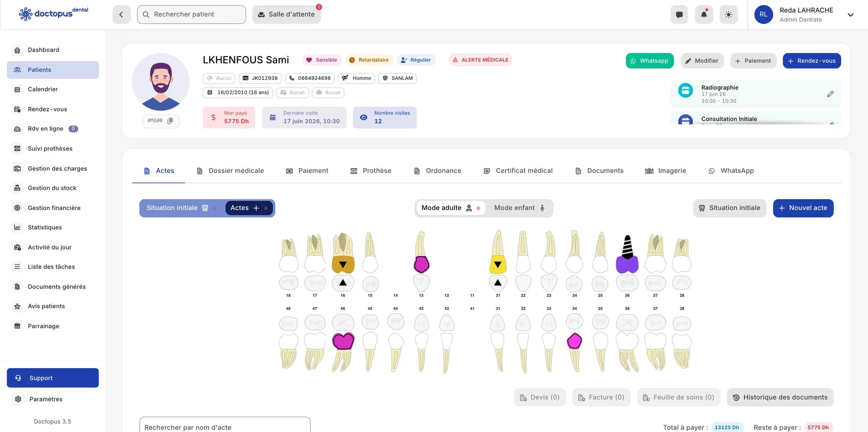Toggle the light/dark theme sun icon
This screenshot has width=868, height=432.
click(729, 15)
